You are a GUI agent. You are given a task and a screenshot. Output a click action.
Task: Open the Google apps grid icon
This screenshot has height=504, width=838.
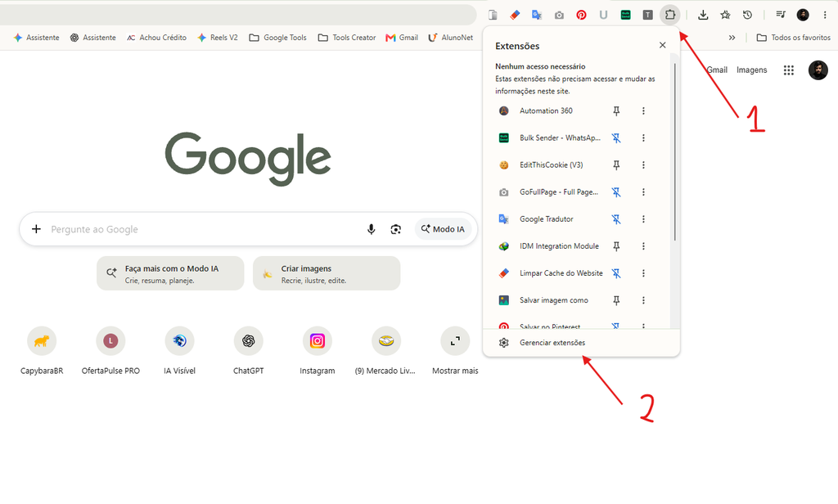tap(788, 70)
